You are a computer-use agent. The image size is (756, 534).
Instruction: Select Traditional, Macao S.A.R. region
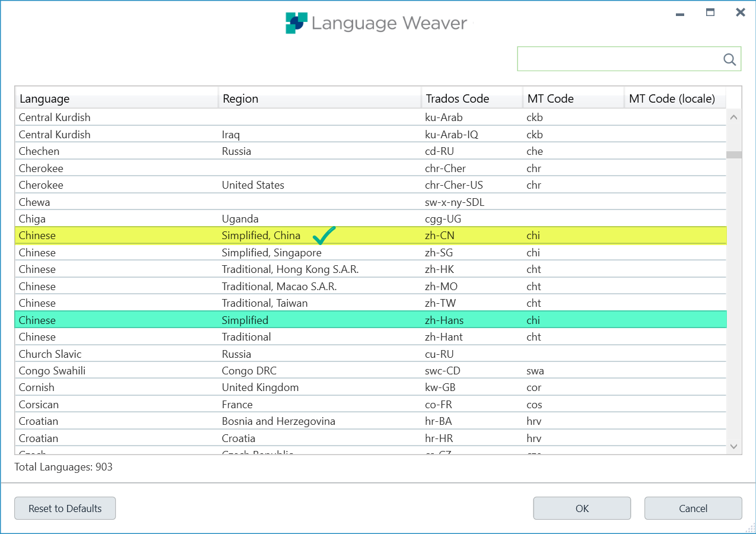coord(279,287)
